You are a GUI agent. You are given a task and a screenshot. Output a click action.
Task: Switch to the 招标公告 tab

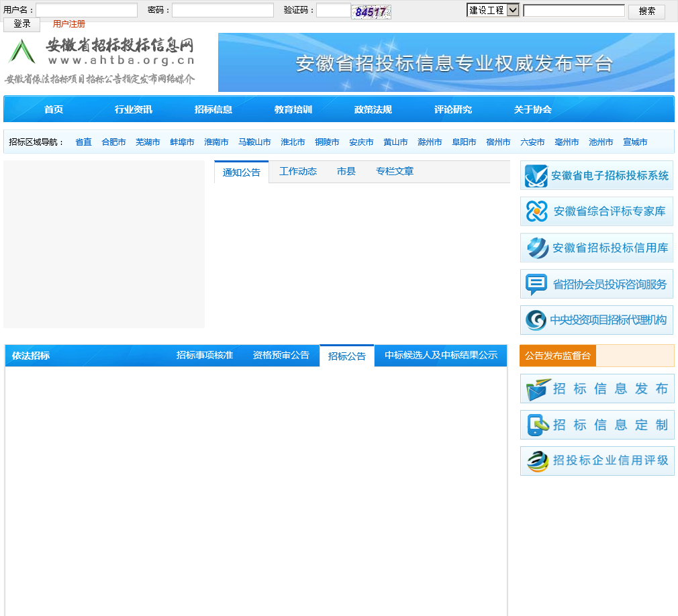point(347,356)
